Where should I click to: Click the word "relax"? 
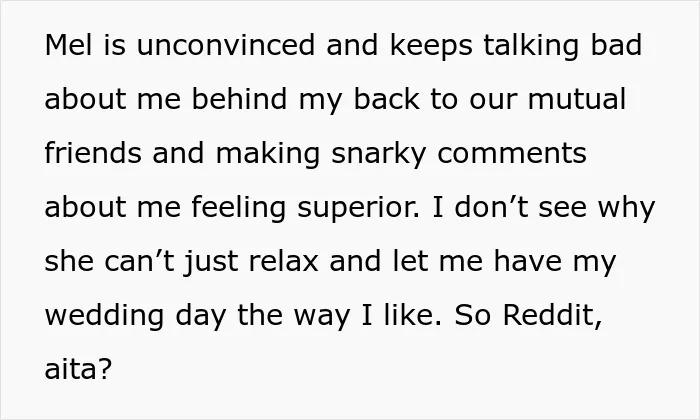(283, 261)
